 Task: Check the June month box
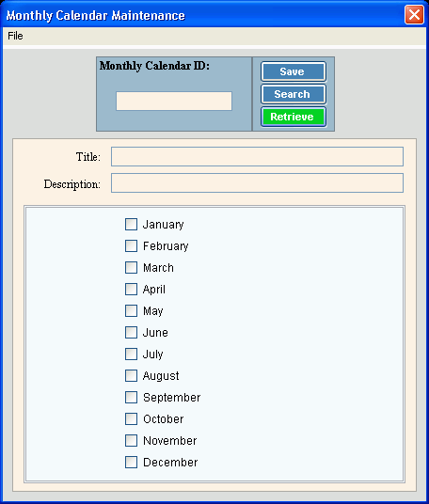click(x=131, y=332)
